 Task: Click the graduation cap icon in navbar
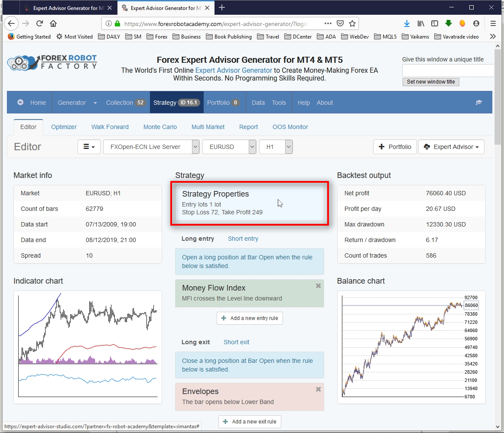pos(479,103)
